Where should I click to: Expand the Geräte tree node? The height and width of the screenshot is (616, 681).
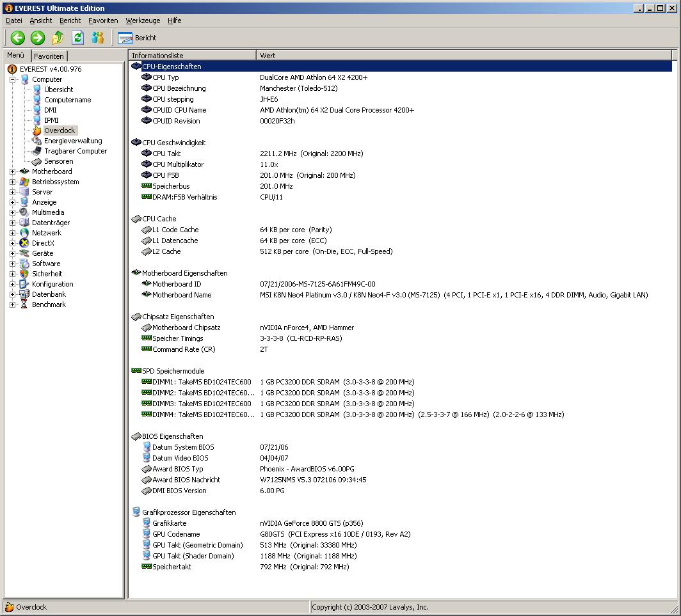click(x=13, y=253)
